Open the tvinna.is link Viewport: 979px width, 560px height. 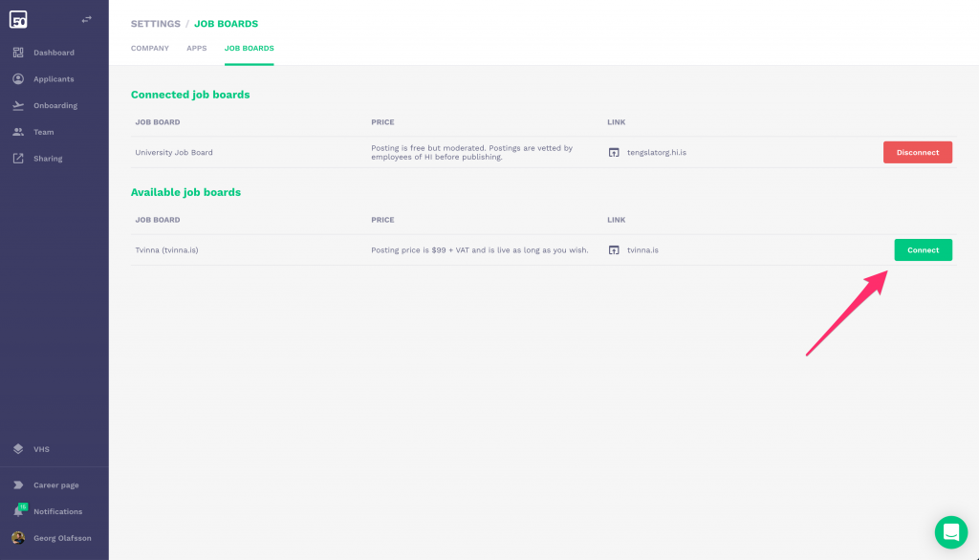pos(642,249)
